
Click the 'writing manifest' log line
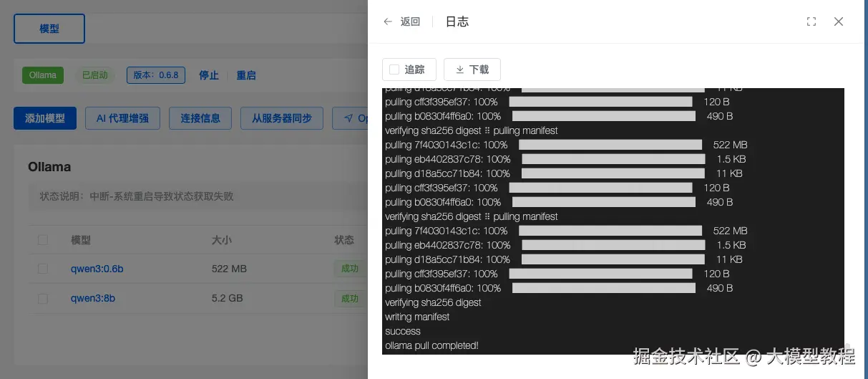(417, 317)
